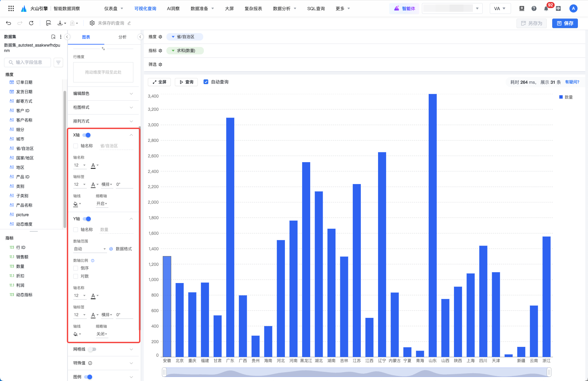Open the 指标 settings gear
The width and height of the screenshot is (588, 381).
160,51
